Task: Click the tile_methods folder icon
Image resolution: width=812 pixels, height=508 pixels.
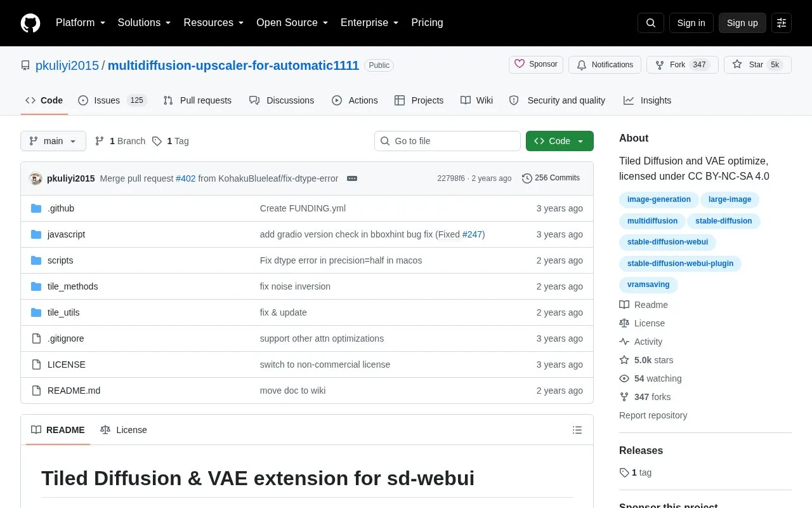Action: (36, 286)
